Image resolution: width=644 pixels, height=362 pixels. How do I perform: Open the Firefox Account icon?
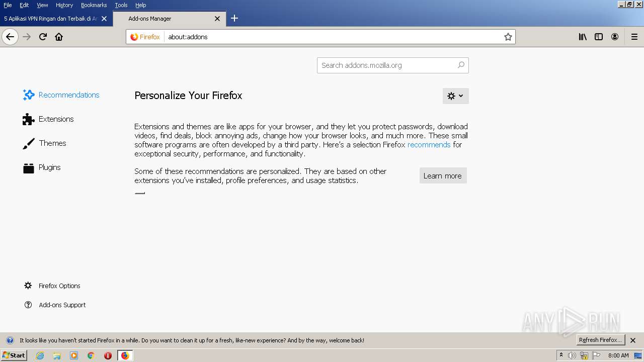tap(615, 37)
